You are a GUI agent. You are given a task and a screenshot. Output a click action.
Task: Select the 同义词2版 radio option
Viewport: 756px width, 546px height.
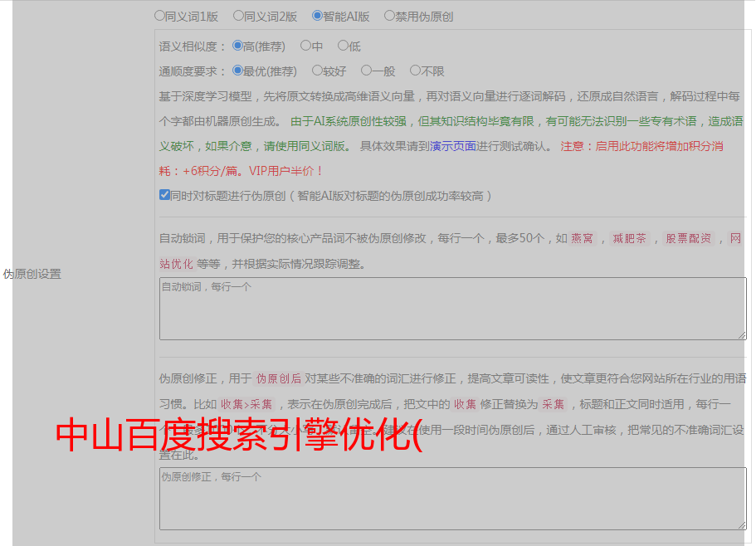(238, 16)
